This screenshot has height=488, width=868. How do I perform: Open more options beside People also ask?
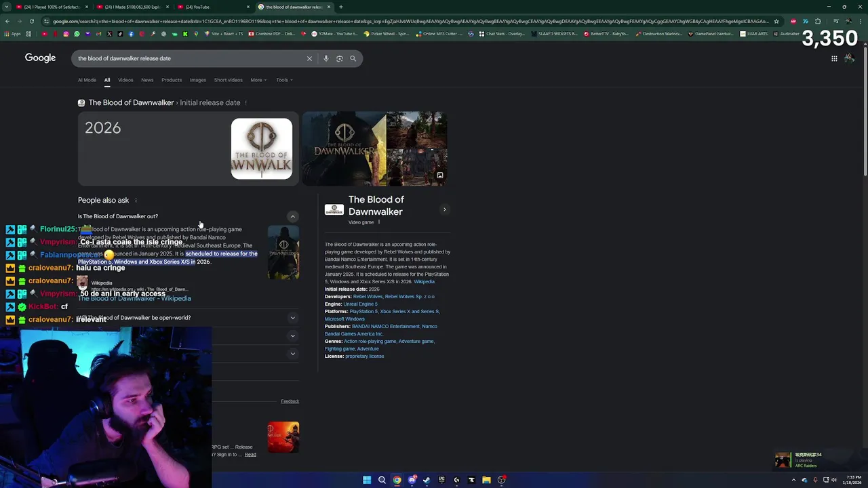click(136, 200)
